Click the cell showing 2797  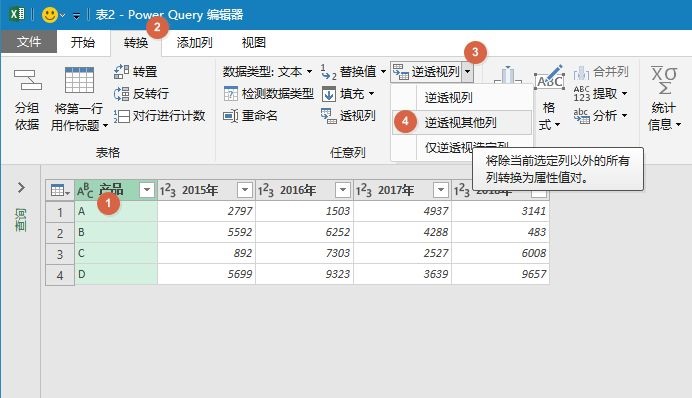[x=207, y=211]
